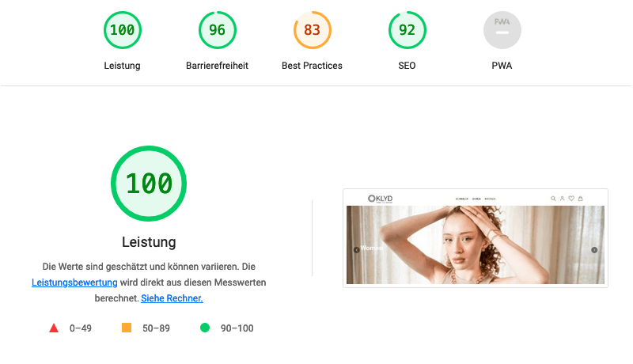This screenshot has width=633, height=364.
Task: Select the Barrierefreiheit score gauge
Action: coord(217,31)
